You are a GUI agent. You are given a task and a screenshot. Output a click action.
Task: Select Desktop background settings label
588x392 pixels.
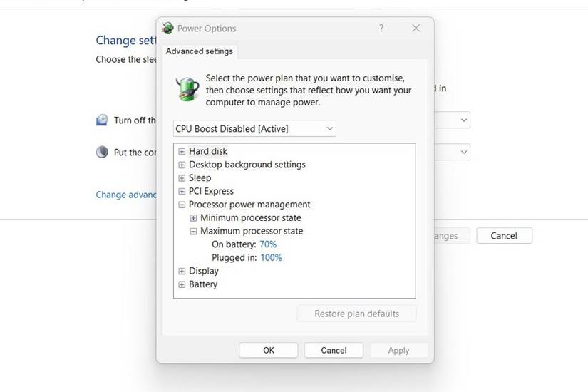click(x=247, y=165)
